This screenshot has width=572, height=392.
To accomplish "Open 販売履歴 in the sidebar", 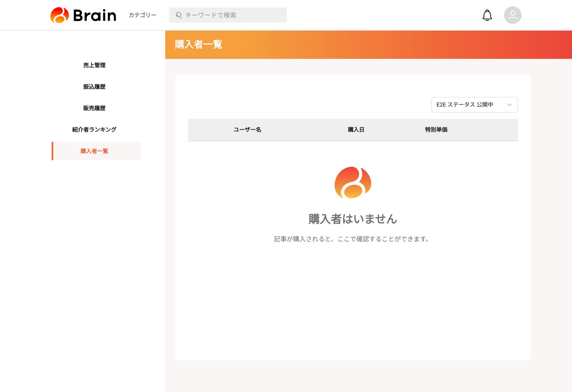I will click(x=94, y=108).
